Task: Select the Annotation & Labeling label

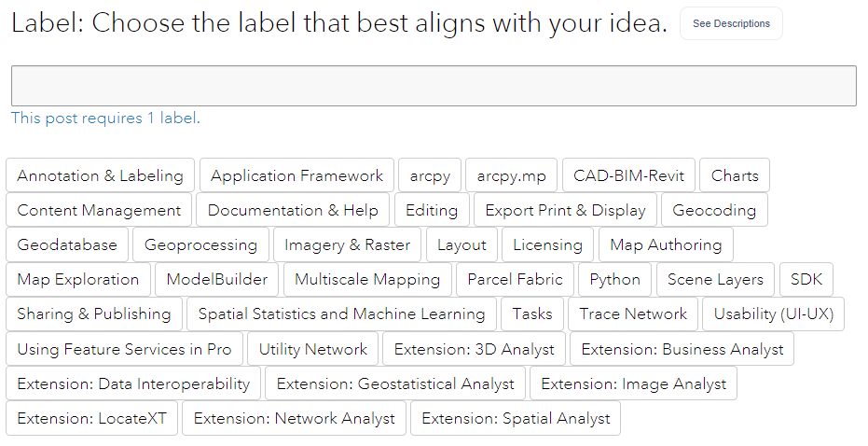Action: pyautogui.click(x=101, y=175)
